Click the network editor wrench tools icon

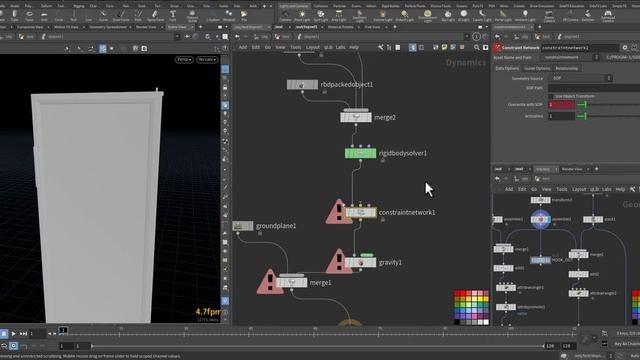pyautogui.click(x=380, y=47)
